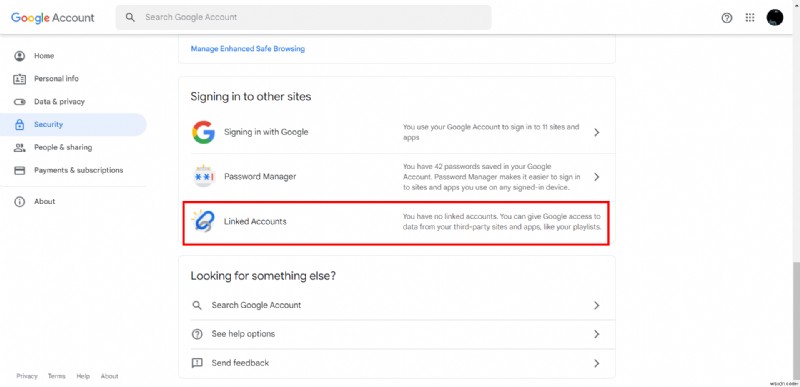Click the Terms footer link
This screenshot has height=387, width=800.
pyautogui.click(x=57, y=376)
